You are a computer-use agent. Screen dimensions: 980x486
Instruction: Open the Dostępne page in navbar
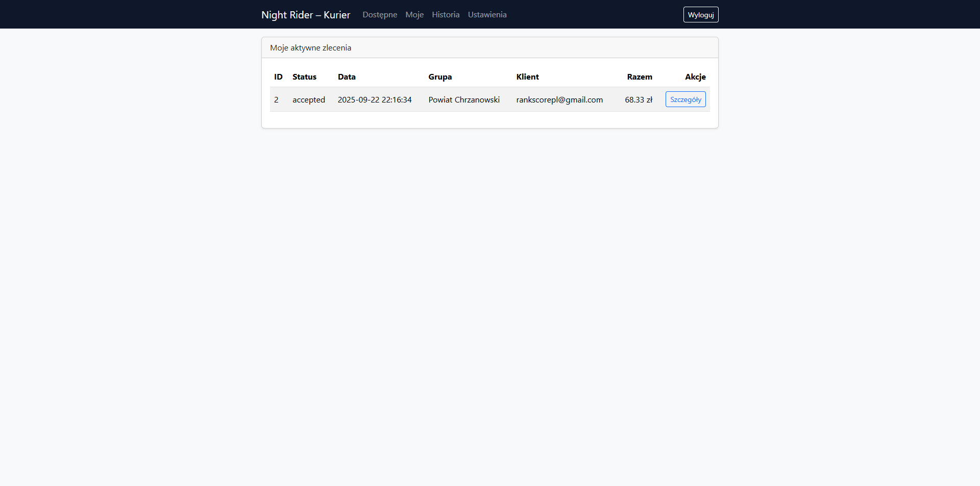tap(379, 15)
